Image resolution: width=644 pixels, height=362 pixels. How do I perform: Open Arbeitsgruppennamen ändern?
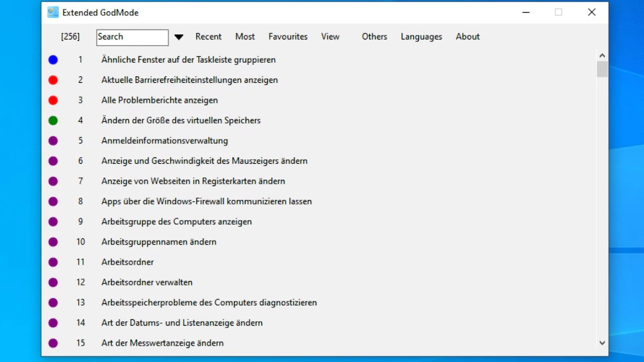159,242
